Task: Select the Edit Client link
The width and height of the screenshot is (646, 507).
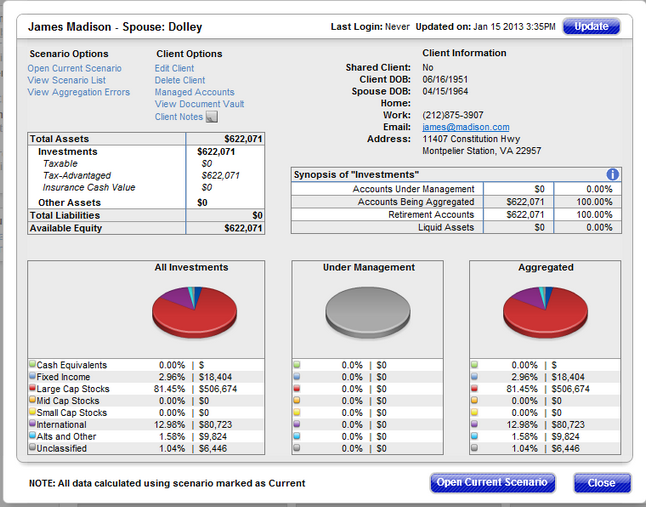Action: pyautogui.click(x=174, y=68)
